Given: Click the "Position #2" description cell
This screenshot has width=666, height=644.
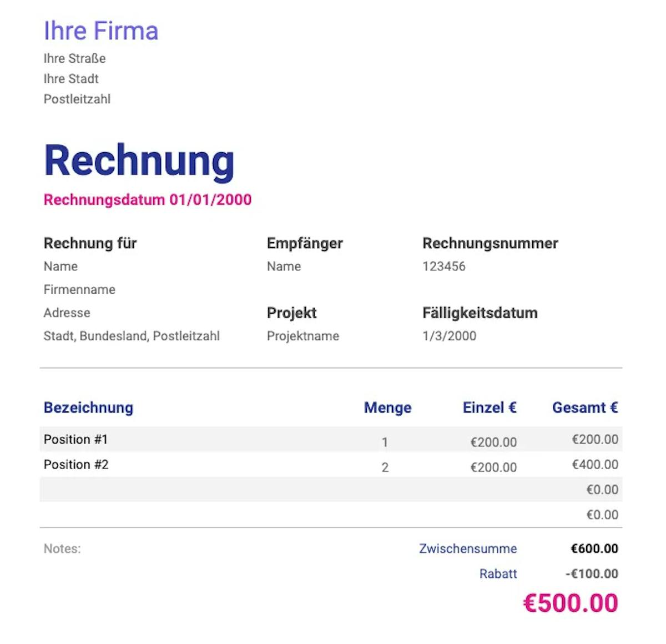Looking at the screenshot, I should pyautogui.click(x=76, y=465).
